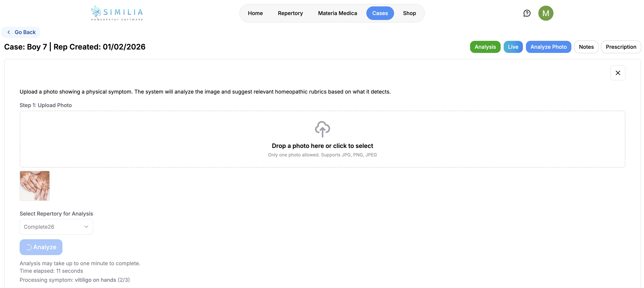Click the Analyze Photo button
The image size is (644, 288).
548,47
